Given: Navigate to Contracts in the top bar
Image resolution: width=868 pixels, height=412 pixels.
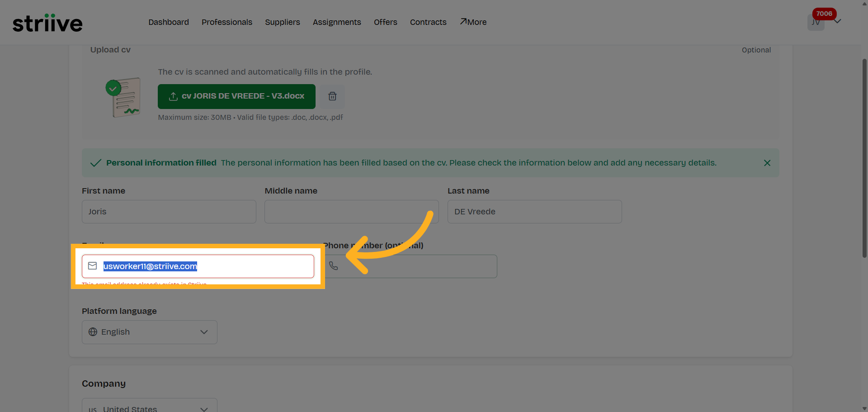Looking at the screenshot, I should click(x=428, y=22).
